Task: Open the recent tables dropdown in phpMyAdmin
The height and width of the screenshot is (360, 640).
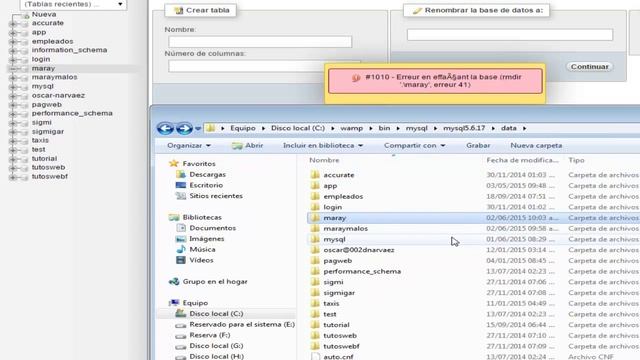Action: pos(73,4)
